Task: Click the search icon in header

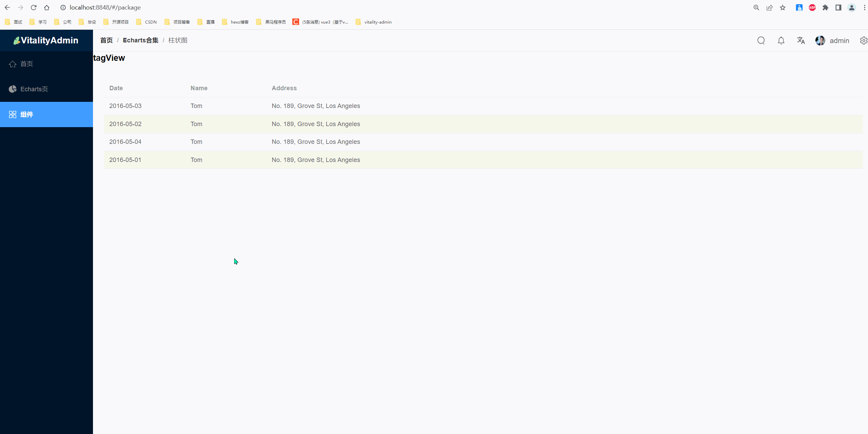Action: click(761, 41)
